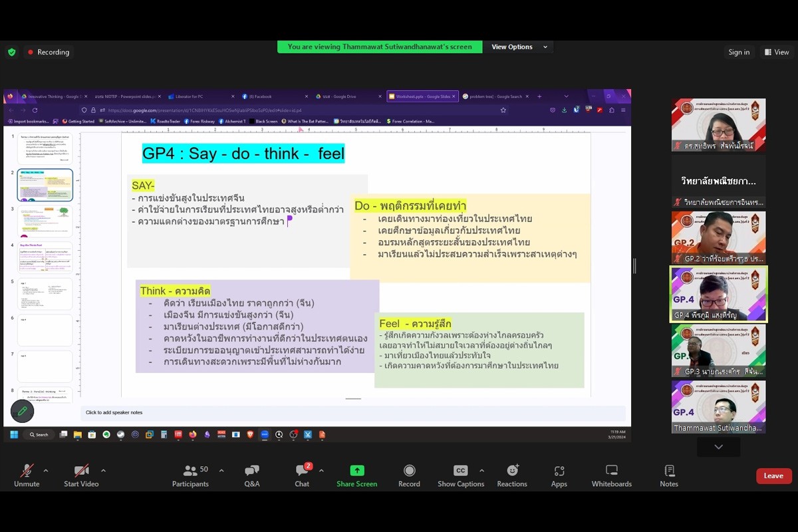This screenshot has height=532, width=798.
Task: Click the Record button
Action: coord(409,475)
